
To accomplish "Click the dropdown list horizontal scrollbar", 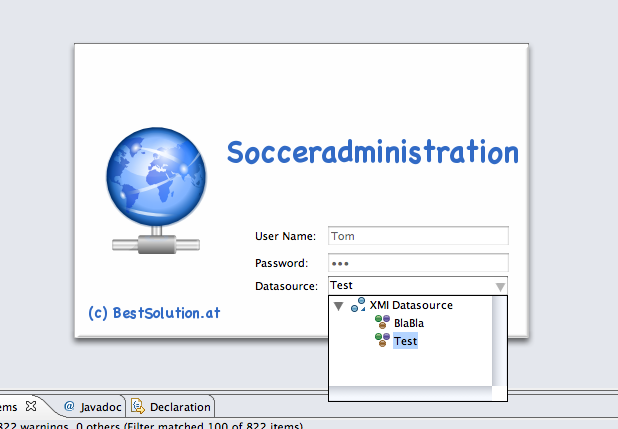I will (x=411, y=393).
